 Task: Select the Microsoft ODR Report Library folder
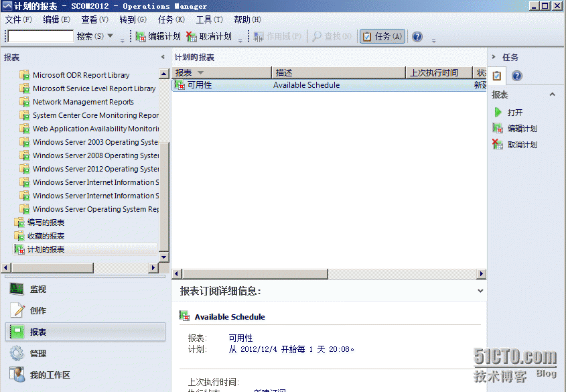click(81, 75)
